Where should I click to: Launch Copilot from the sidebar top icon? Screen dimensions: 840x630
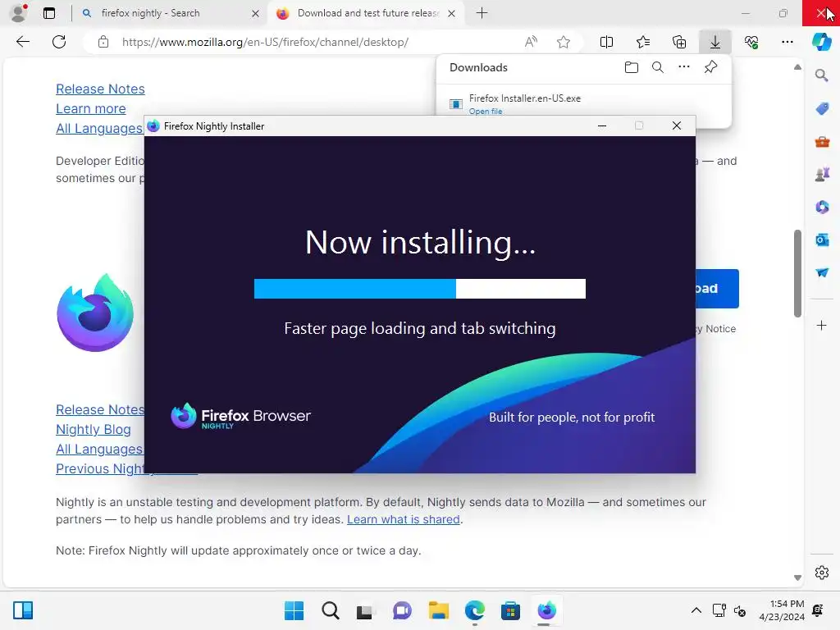(822, 42)
